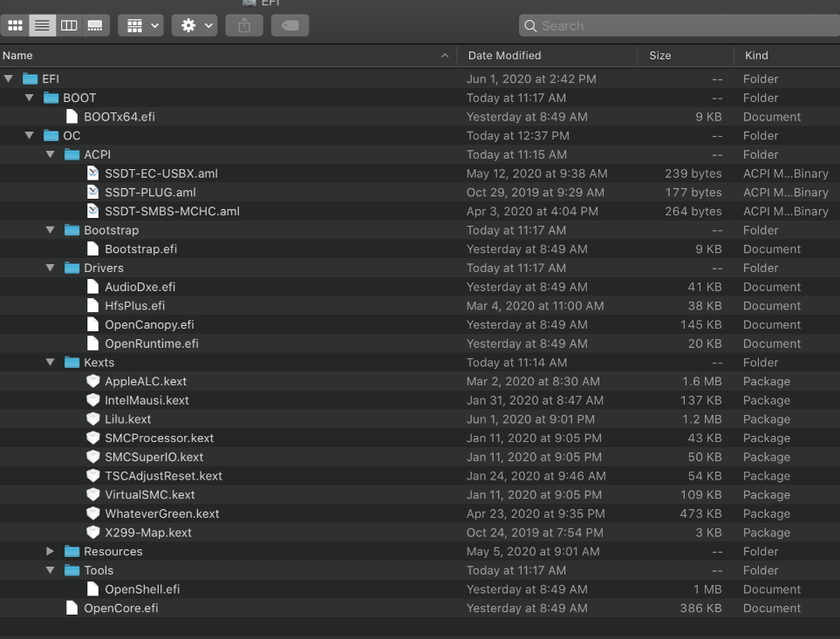
Task: Select the Bootstrap.efi file icon
Action: (x=92, y=248)
